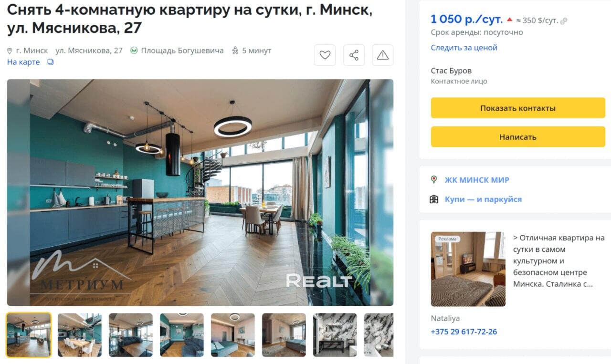611x364 pixels.
Task: Select the second thumbnail with spiral staircase
Action: (80, 335)
